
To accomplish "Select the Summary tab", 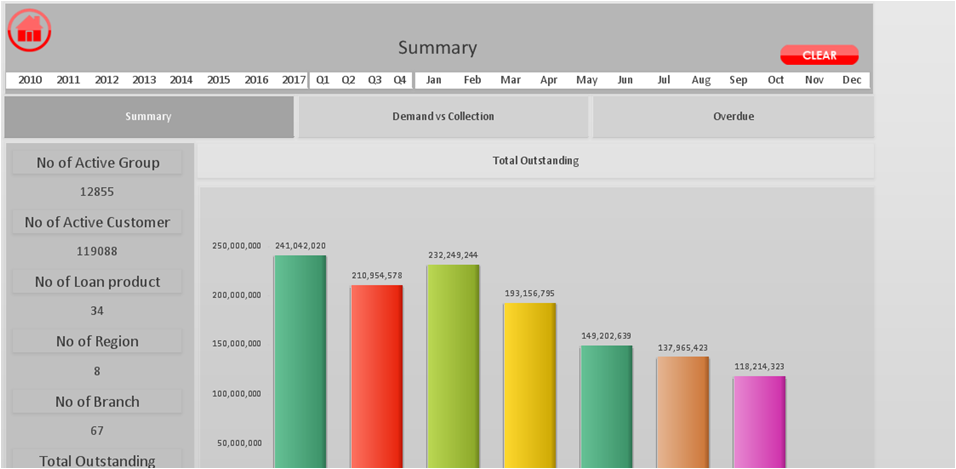I will (x=149, y=116).
